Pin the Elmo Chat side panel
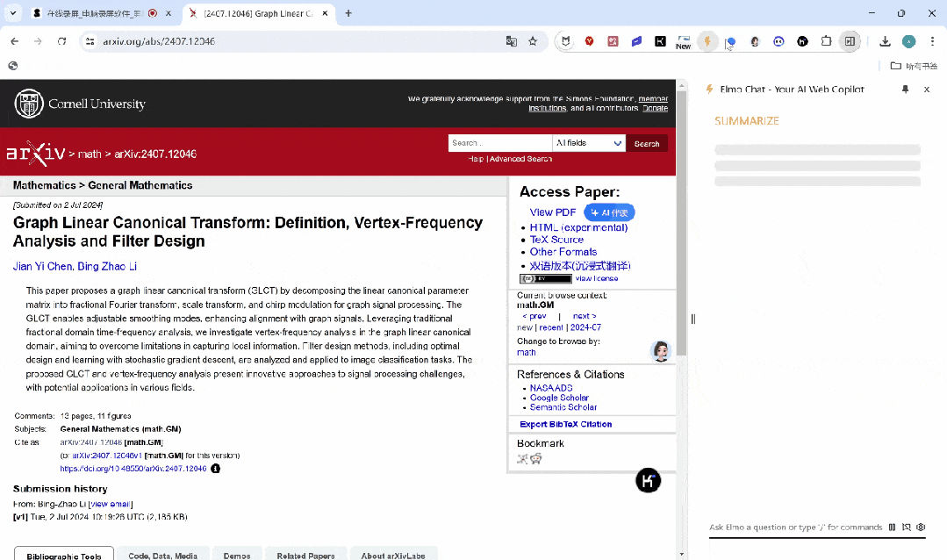The height and width of the screenshot is (560, 947). 905,90
